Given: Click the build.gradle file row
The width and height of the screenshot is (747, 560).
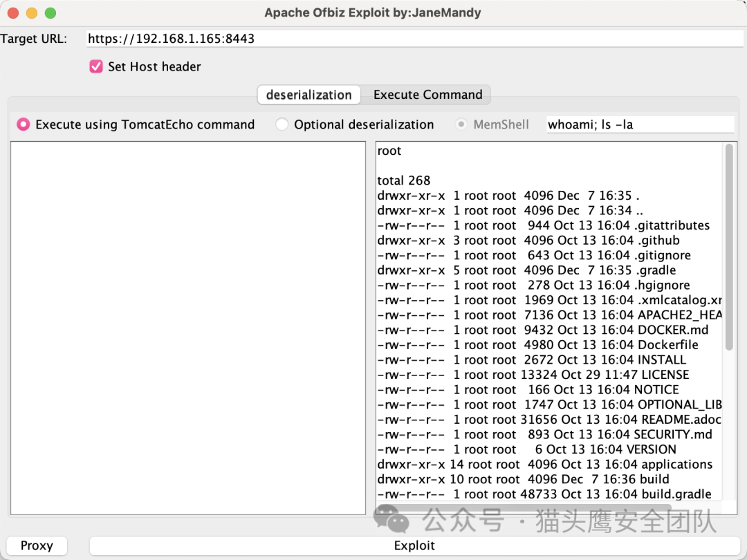Looking at the screenshot, I should pyautogui.click(x=544, y=494).
